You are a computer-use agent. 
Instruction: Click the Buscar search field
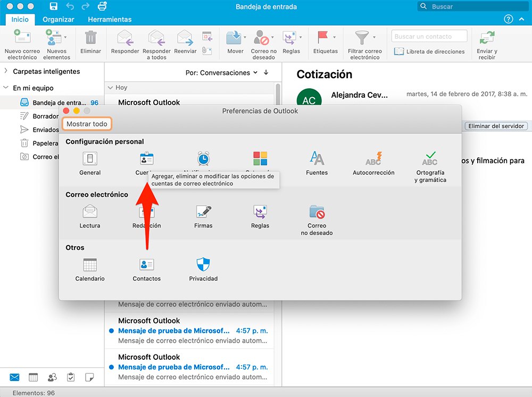472,6
